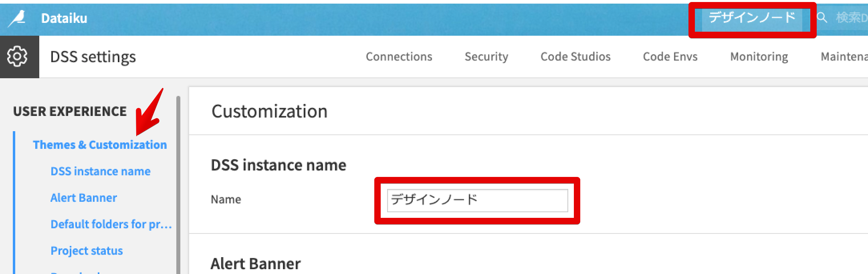The image size is (868, 274).
Task: Open Default folders for pr… sidebar link
Action: click(x=111, y=224)
